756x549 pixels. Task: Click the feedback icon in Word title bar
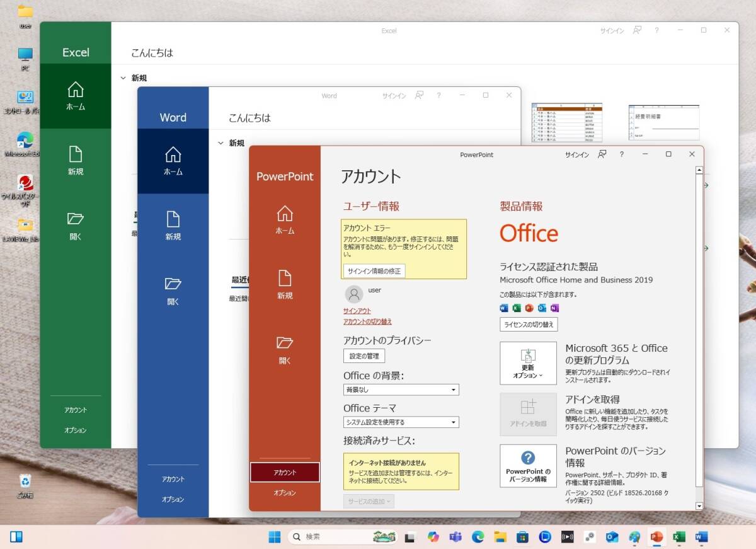tap(419, 96)
